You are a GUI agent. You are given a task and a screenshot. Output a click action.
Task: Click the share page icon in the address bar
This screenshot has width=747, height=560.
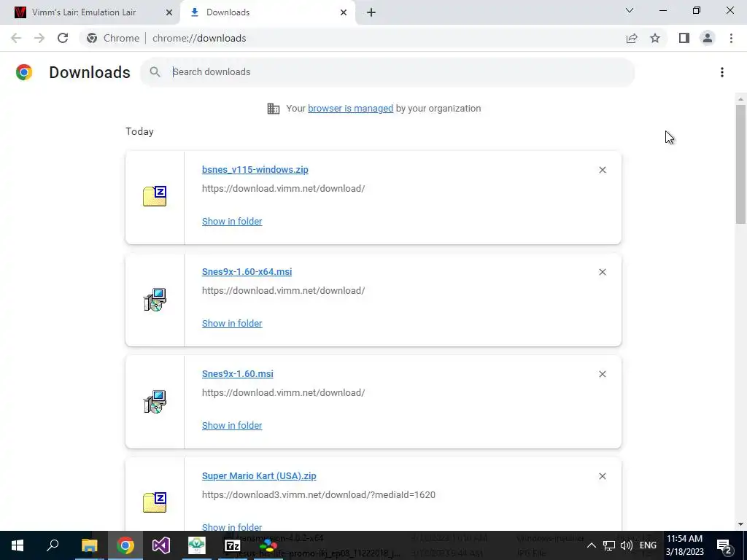point(632,38)
